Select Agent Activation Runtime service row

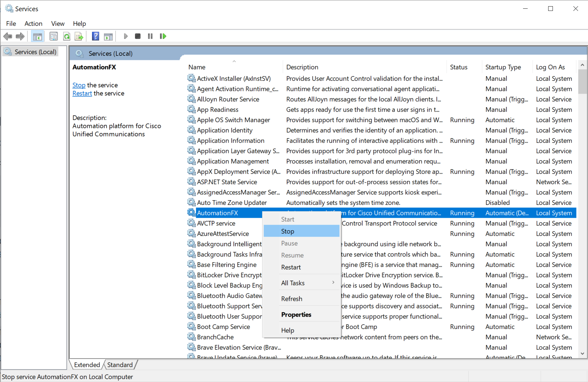381,89
